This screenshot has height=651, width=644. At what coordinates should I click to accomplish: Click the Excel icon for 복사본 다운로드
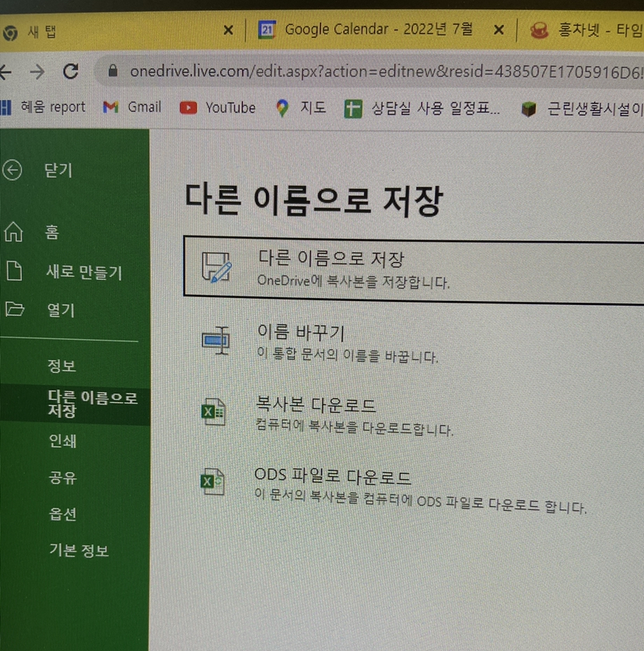213,413
